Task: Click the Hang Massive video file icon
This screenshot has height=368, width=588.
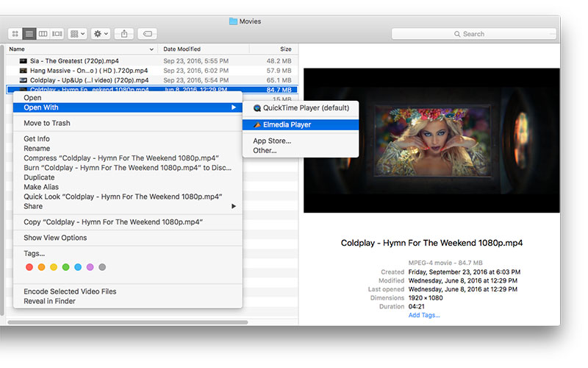Action: 24,71
